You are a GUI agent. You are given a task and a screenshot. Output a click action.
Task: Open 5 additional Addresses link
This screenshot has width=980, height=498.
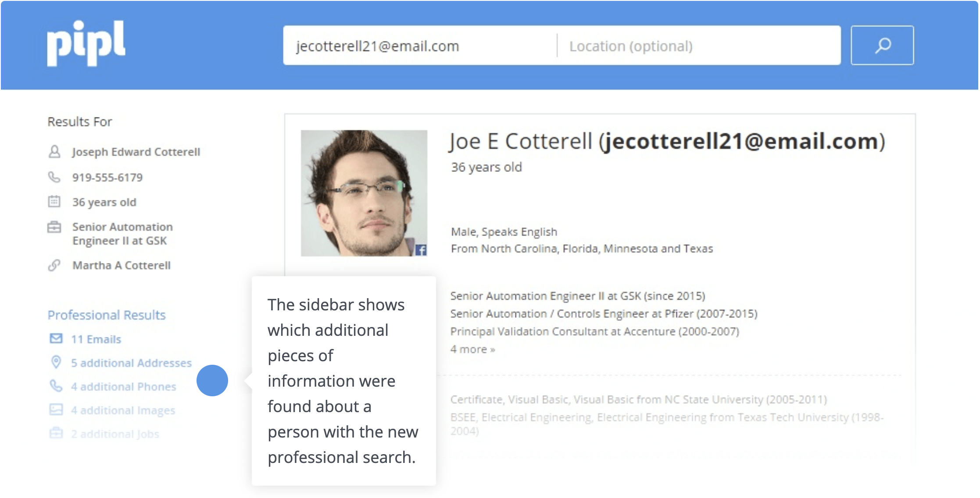tap(131, 363)
